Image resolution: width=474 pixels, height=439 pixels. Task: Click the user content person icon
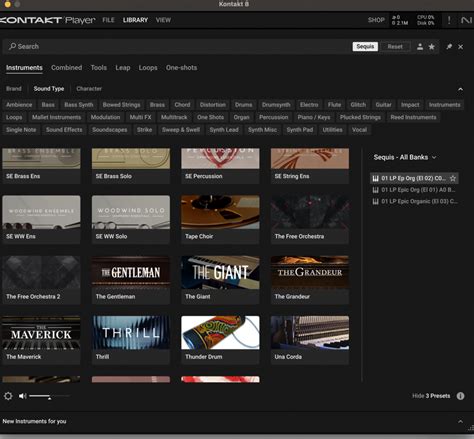420,47
